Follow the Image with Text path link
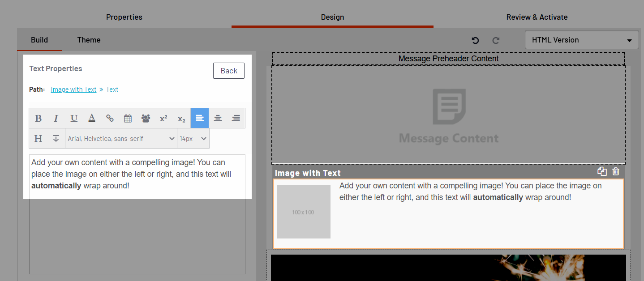644x281 pixels. click(73, 89)
